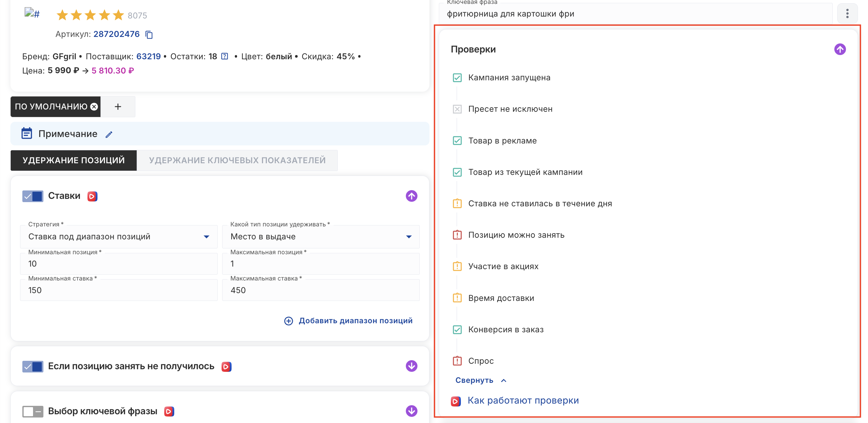The height and width of the screenshot is (423, 868).
Task: Add a new tab with the plus button
Action: tap(118, 107)
